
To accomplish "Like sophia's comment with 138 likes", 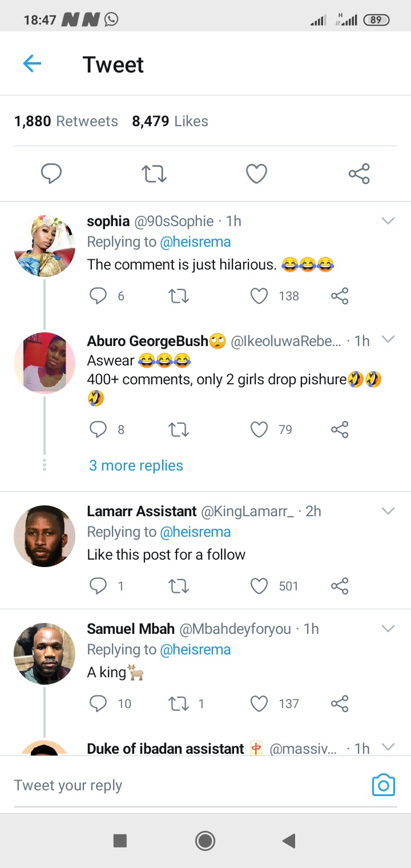I will [x=259, y=296].
